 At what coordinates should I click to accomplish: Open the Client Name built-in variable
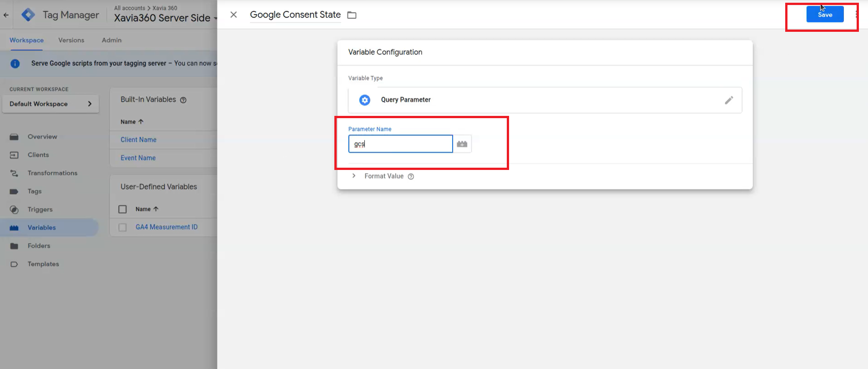(138, 140)
